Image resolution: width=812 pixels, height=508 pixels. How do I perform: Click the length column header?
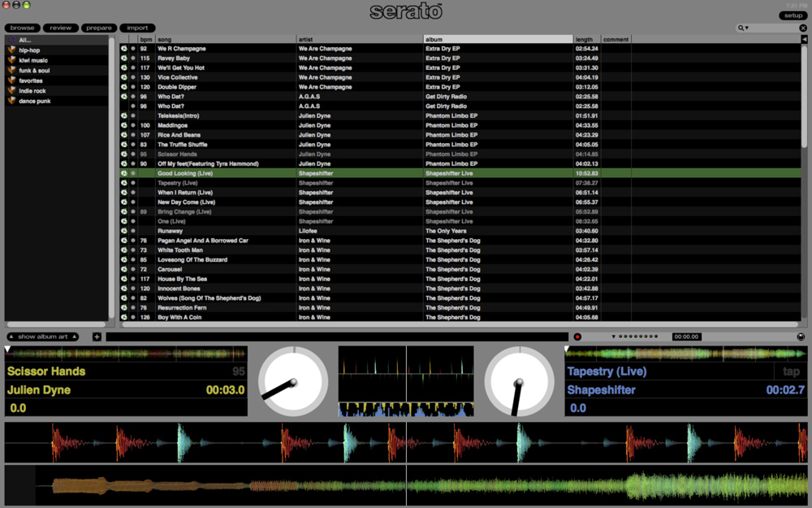pyautogui.click(x=587, y=39)
